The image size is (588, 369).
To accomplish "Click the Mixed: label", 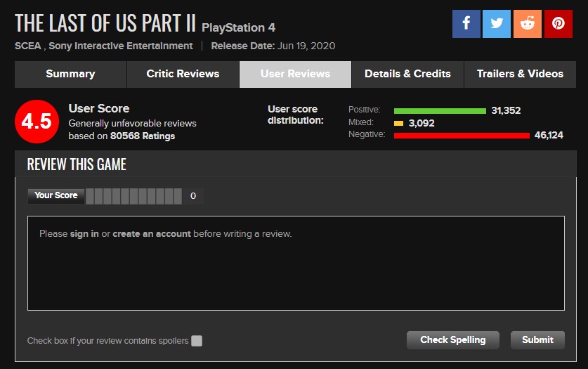I will [361, 122].
